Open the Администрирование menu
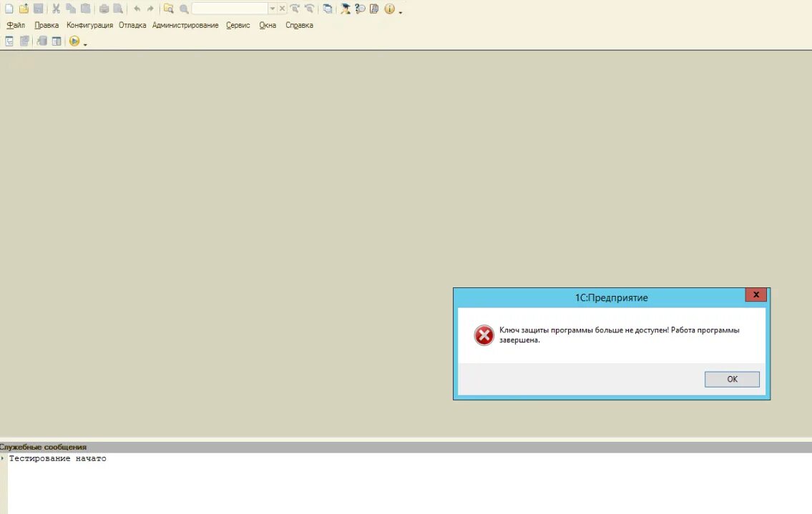Screen dimensions: 812x514 pyautogui.click(x=185, y=25)
